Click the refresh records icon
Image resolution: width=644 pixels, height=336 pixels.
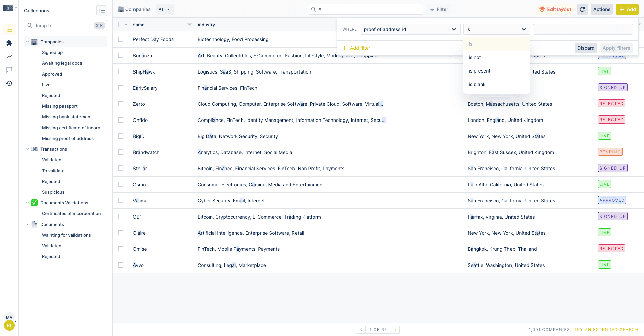point(582,9)
